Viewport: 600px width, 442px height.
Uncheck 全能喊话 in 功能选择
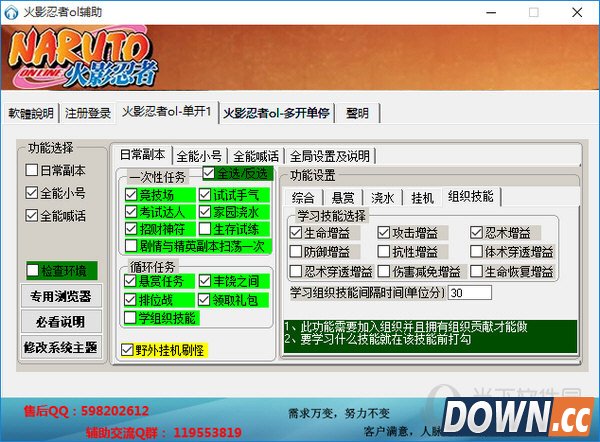point(31,216)
